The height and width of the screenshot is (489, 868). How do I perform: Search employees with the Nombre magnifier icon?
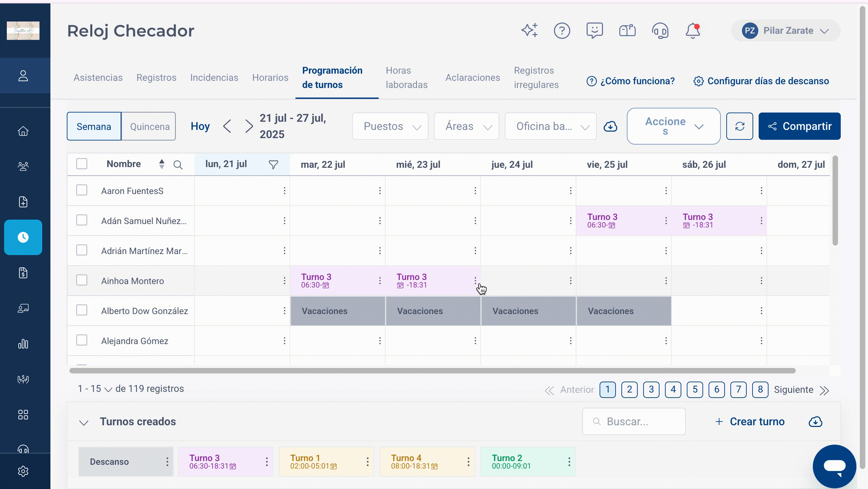pos(178,165)
